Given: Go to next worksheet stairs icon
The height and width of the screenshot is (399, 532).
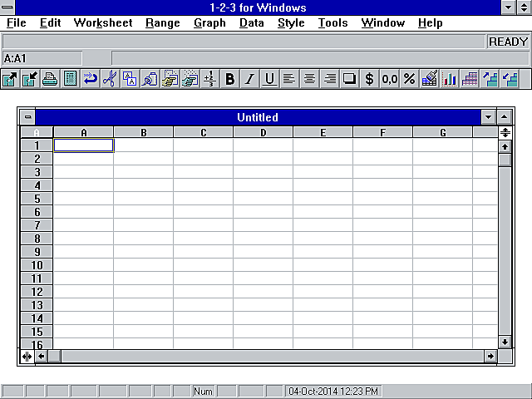Looking at the screenshot, I should pyautogui.click(x=490, y=79).
